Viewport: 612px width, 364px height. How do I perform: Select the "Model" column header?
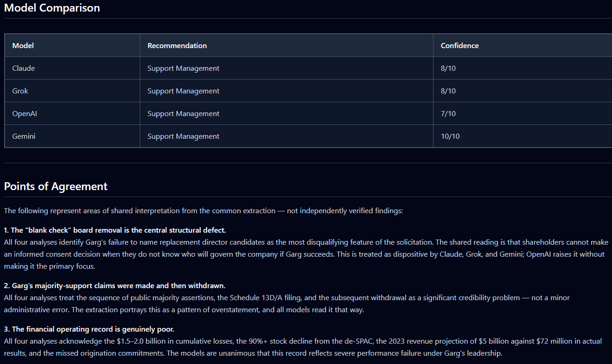coord(23,46)
